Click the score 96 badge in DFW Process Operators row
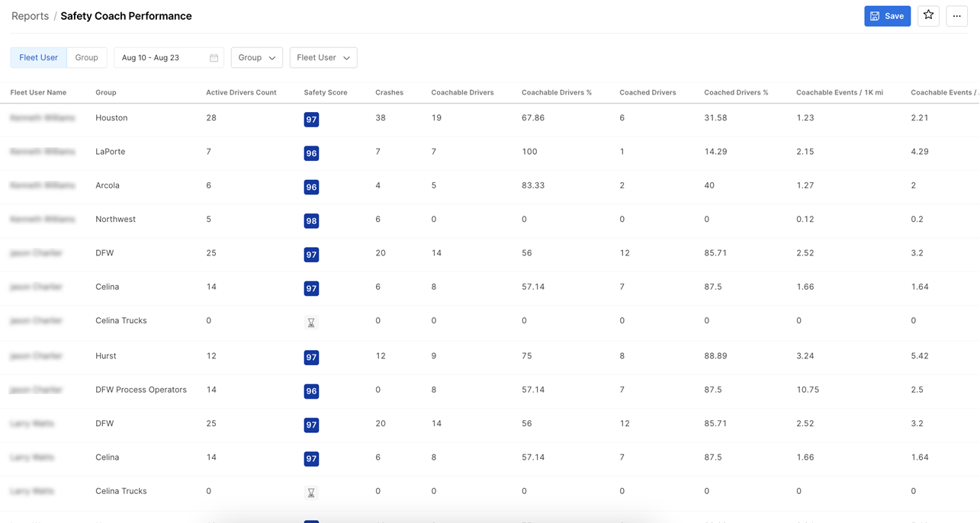The height and width of the screenshot is (523, 980). tap(311, 391)
